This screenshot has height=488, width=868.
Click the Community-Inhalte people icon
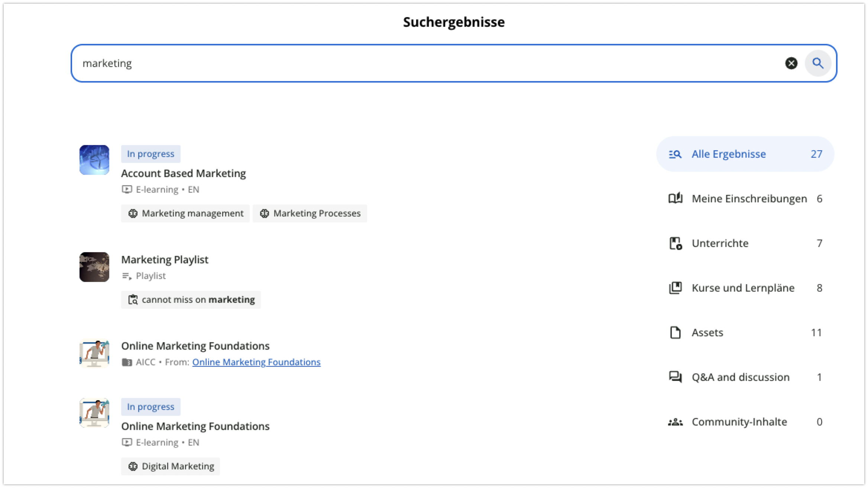click(x=675, y=422)
